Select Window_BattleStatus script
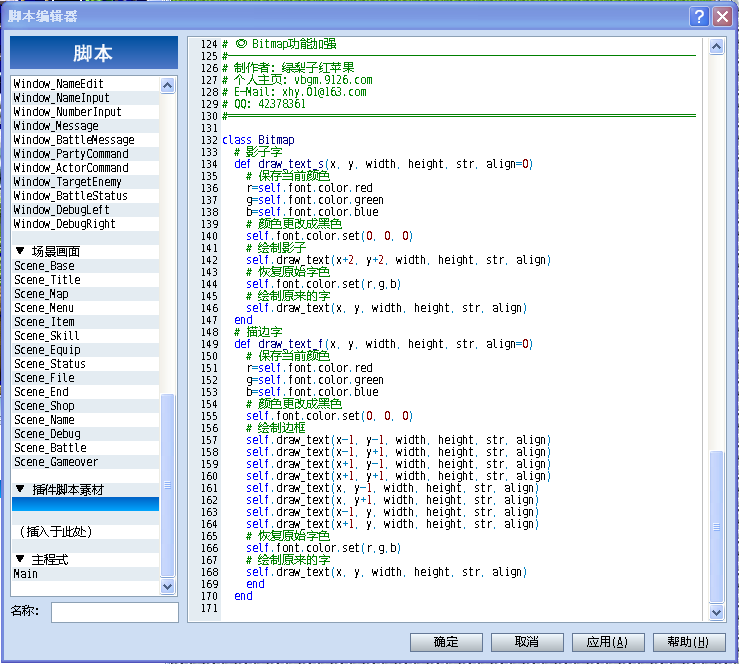The image size is (739, 664). 85,196
